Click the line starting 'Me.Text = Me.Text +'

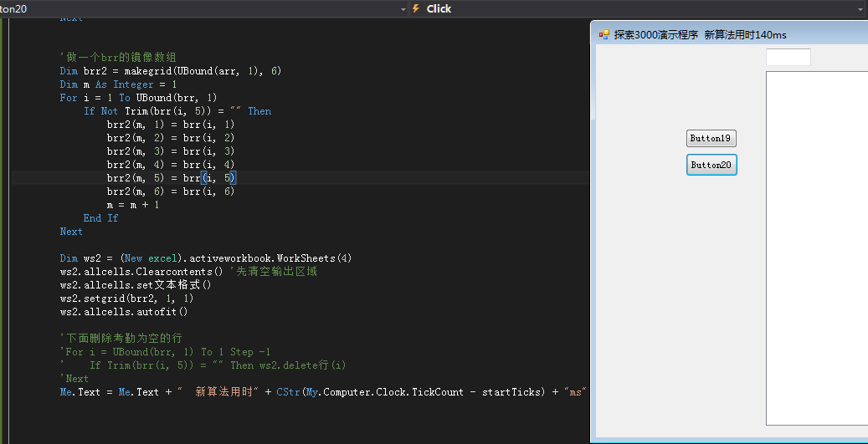[323, 392]
